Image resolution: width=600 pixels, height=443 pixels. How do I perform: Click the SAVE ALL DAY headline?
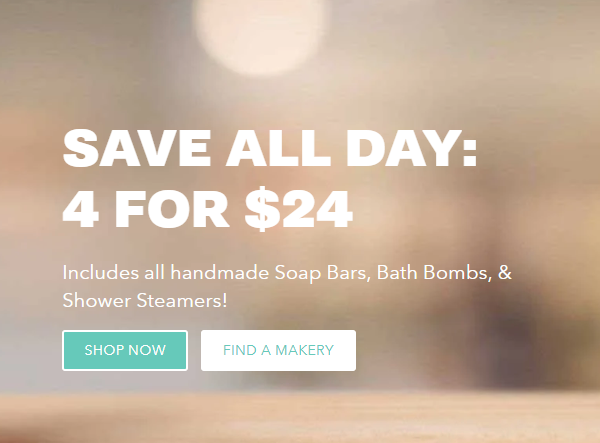pyautogui.click(x=270, y=148)
